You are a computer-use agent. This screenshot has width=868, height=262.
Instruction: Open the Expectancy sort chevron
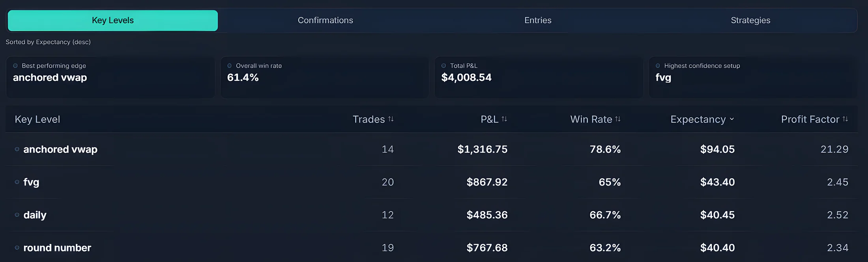pyautogui.click(x=732, y=119)
